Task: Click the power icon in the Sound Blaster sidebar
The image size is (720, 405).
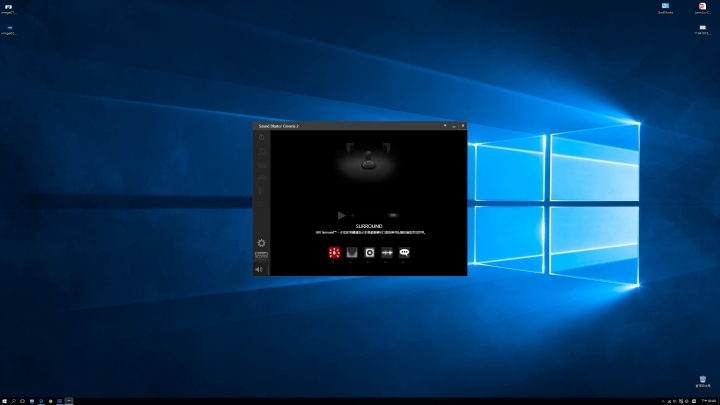Action: tap(261, 137)
